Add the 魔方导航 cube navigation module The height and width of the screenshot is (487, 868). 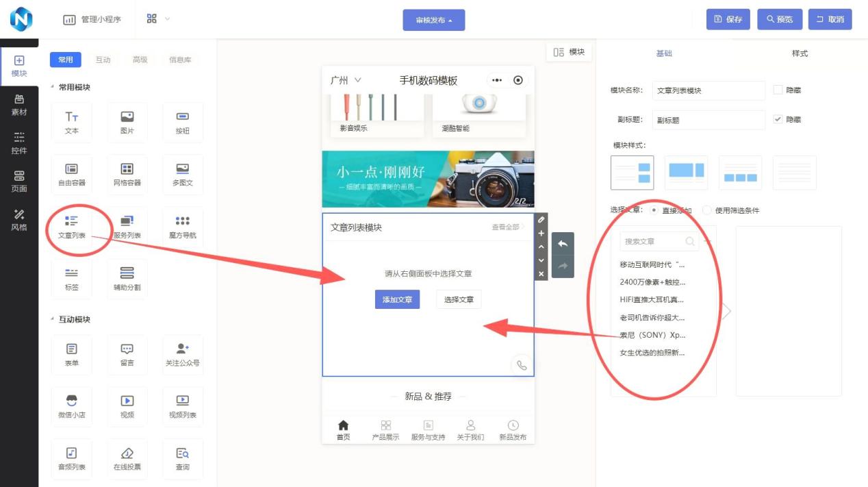click(x=183, y=227)
